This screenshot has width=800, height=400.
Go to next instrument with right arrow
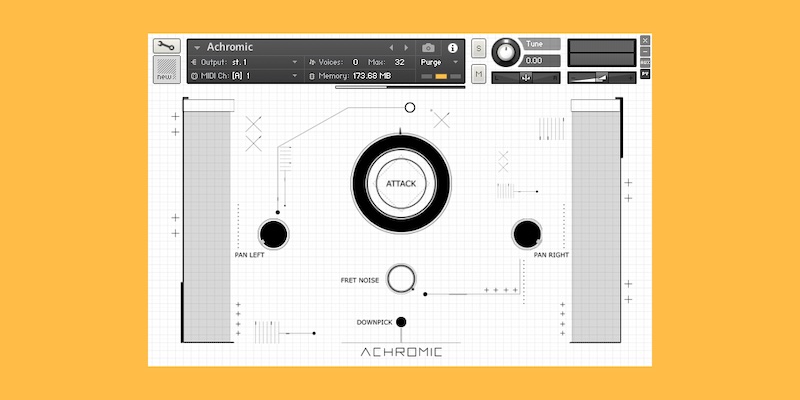tap(406, 47)
